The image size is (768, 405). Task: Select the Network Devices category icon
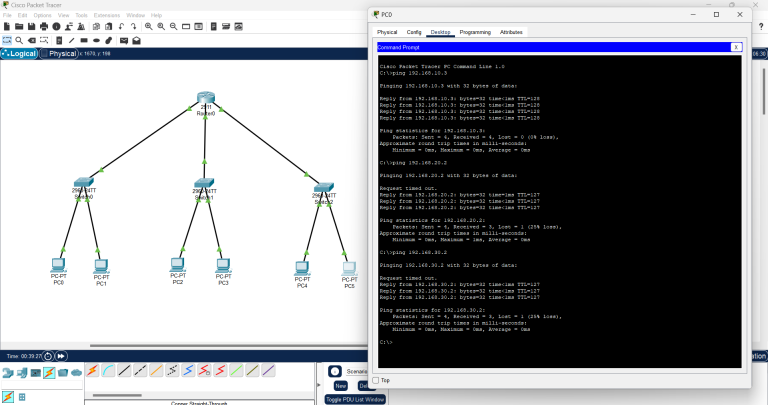[7, 373]
